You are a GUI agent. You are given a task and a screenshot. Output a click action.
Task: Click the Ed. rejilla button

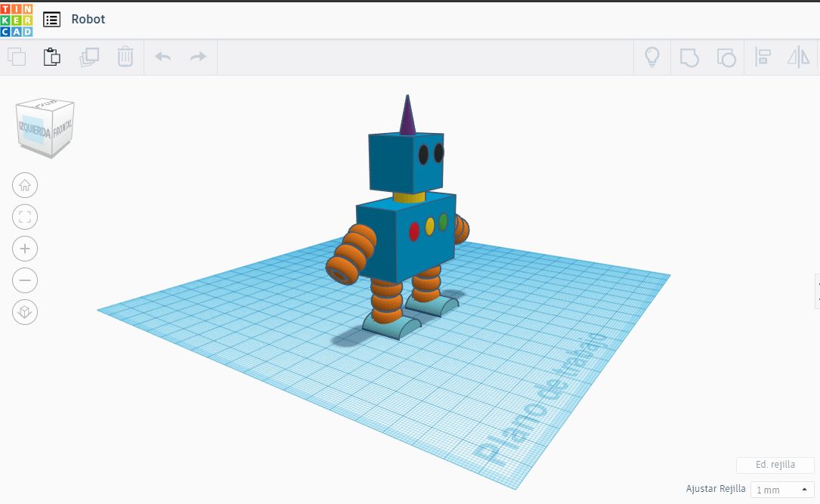click(x=775, y=465)
